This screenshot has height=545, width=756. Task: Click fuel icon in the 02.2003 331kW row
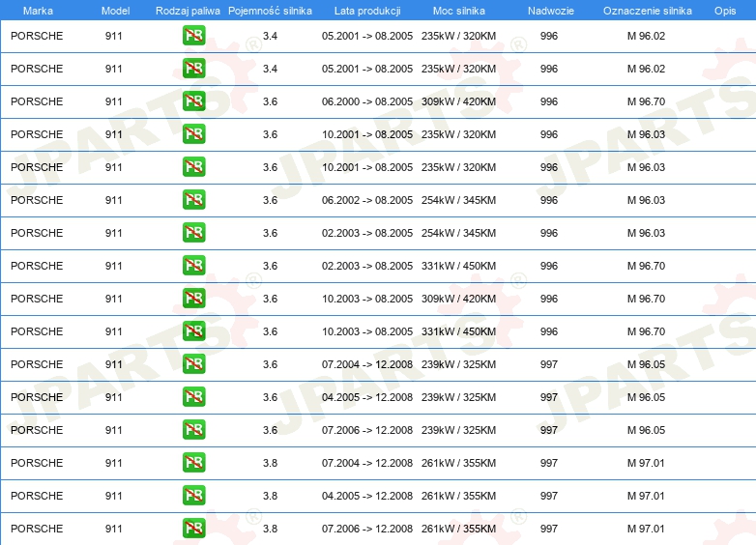click(193, 265)
